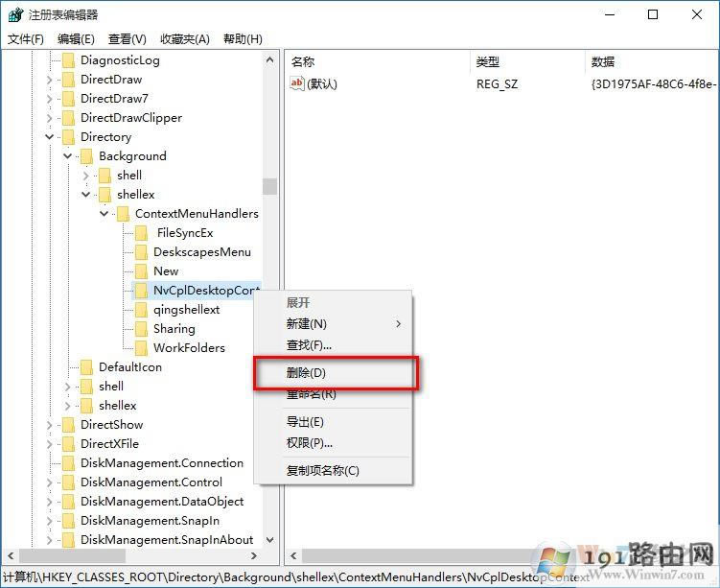Click the New key folder icon
This screenshot has width=720, height=588.
[x=142, y=271]
